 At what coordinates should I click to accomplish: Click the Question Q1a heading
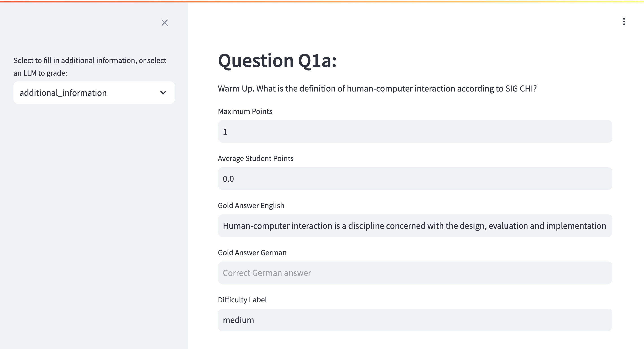pos(277,61)
